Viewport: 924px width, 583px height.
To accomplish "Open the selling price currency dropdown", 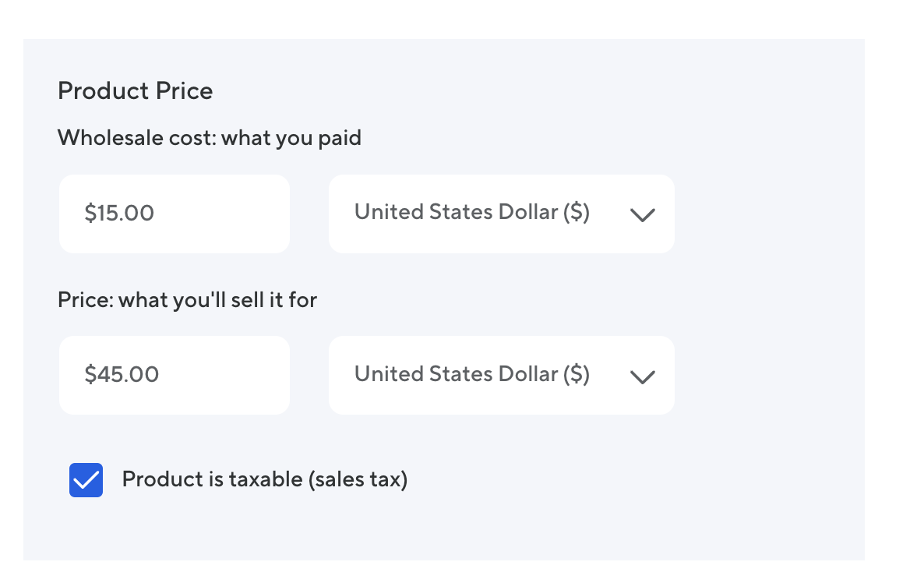I will (x=501, y=376).
